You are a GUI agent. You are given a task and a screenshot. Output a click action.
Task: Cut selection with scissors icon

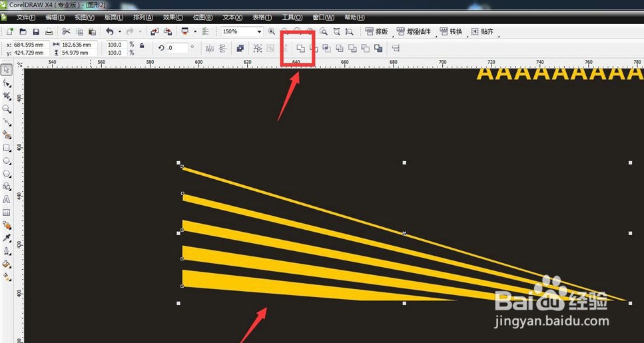coord(66,31)
